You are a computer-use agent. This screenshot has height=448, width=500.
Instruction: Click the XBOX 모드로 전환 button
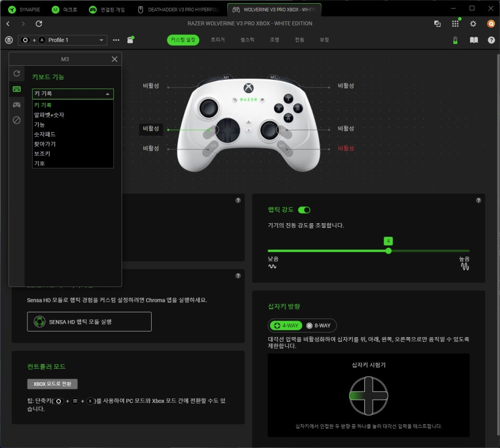(x=52, y=384)
